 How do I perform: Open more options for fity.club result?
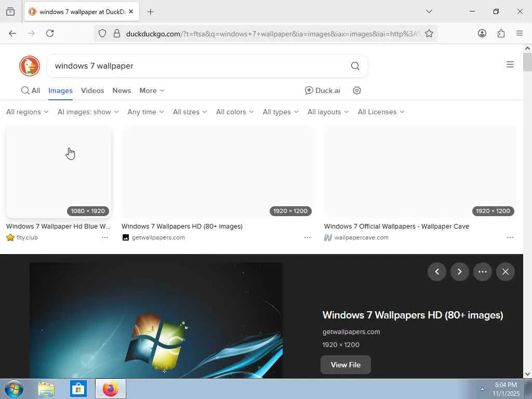(105, 237)
